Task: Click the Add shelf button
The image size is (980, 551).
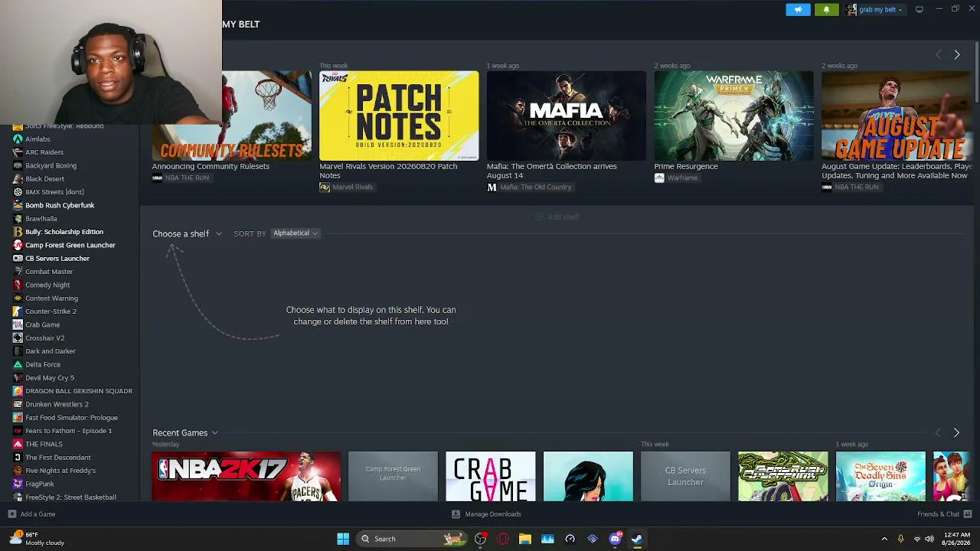Action: (x=557, y=217)
